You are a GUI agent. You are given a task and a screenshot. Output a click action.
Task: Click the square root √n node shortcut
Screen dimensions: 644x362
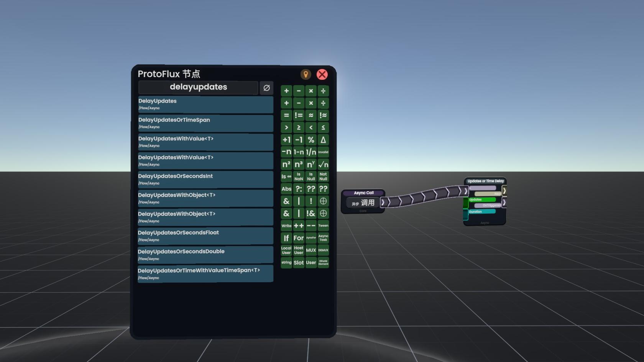click(323, 165)
